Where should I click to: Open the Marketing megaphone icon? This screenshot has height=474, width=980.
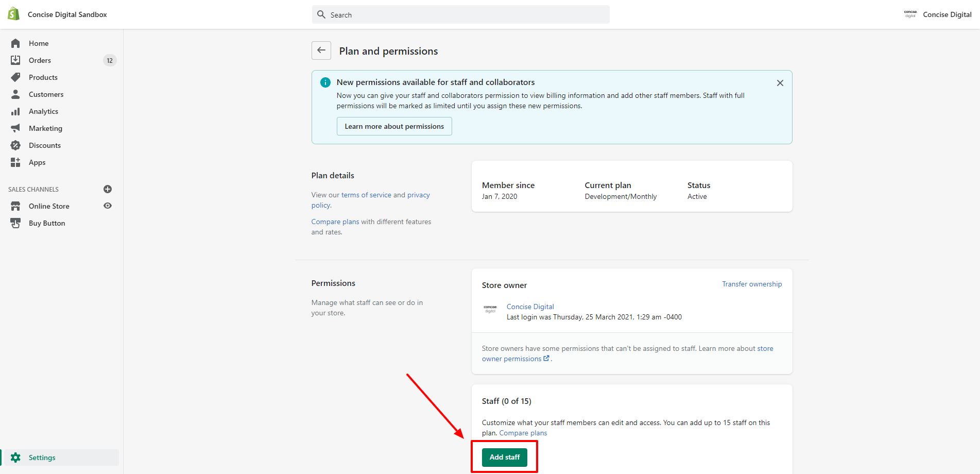point(16,128)
